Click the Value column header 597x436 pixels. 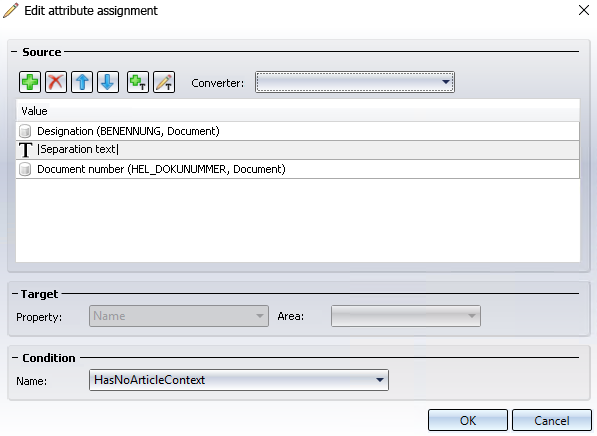point(298,111)
